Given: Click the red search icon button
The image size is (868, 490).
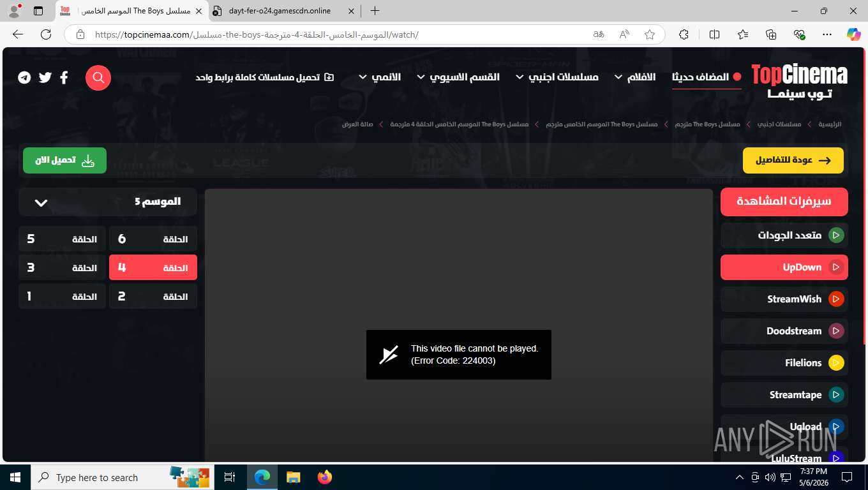Looking at the screenshot, I should [98, 78].
